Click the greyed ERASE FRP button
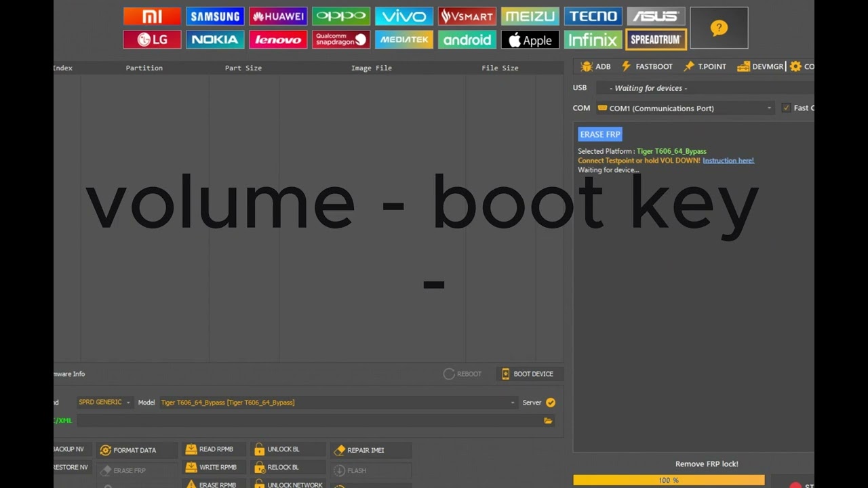The height and width of the screenshot is (488, 868). pyautogui.click(x=137, y=470)
